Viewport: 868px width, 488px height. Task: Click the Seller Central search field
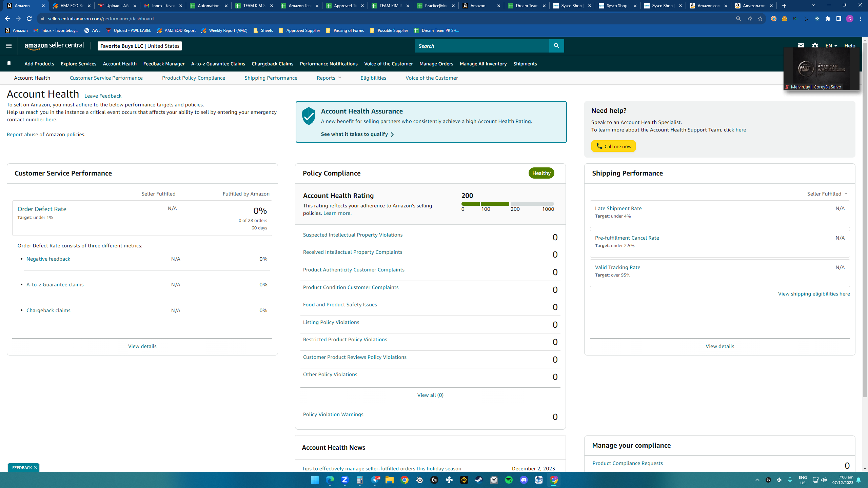pos(482,46)
